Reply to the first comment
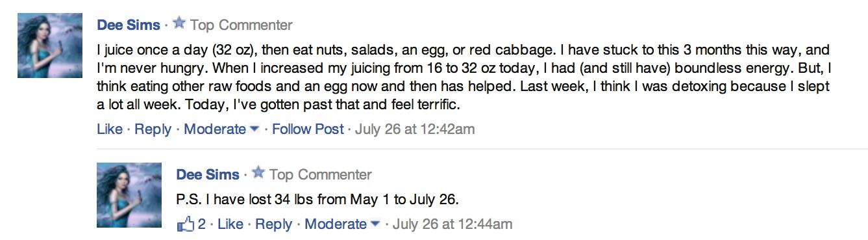This screenshot has width=868, height=240. [x=153, y=129]
